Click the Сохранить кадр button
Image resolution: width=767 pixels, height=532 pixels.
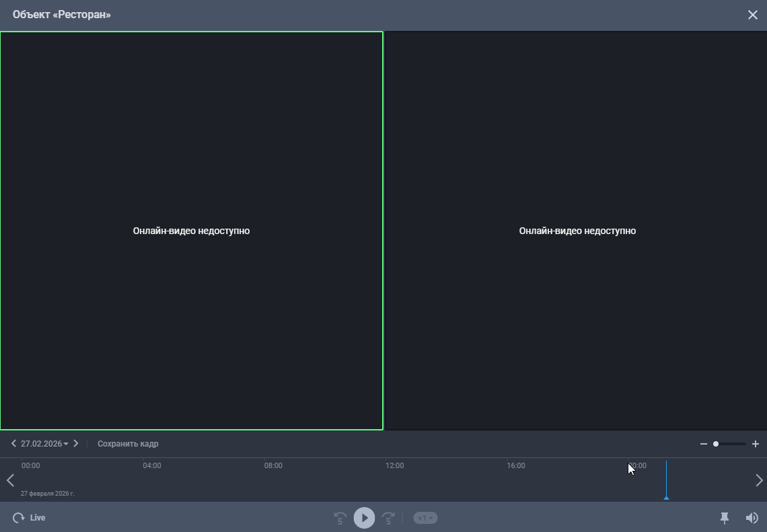pos(128,443)
